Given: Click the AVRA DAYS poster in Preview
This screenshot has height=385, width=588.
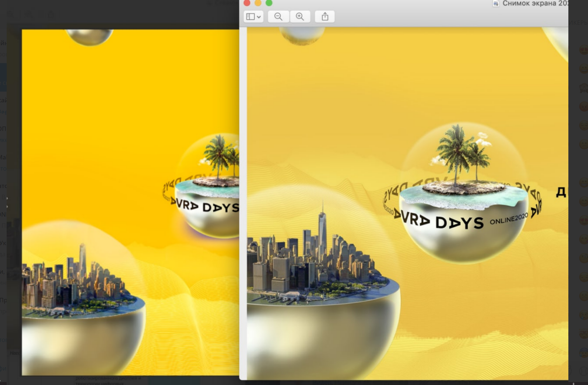Looking at the screenshot, I should pos(408,203).
